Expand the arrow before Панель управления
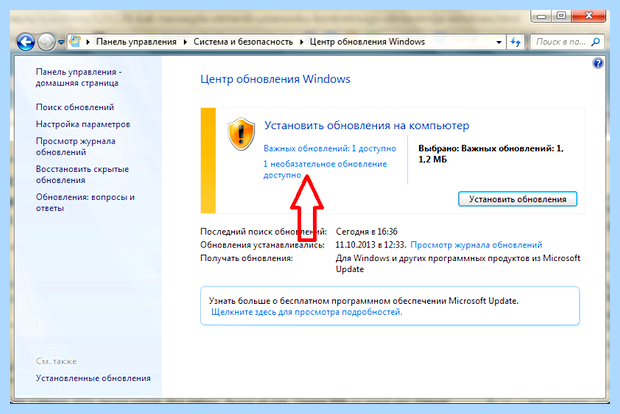Image resolution: width=620 pixels, height=414 pixels. click(87, 42)
